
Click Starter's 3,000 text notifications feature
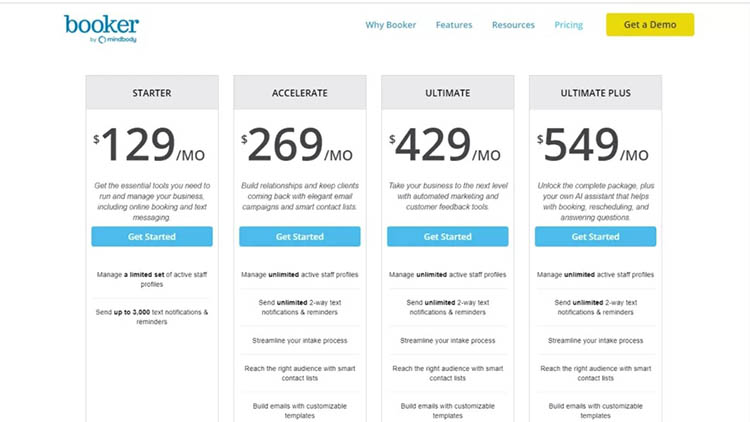tap(152, 317)
